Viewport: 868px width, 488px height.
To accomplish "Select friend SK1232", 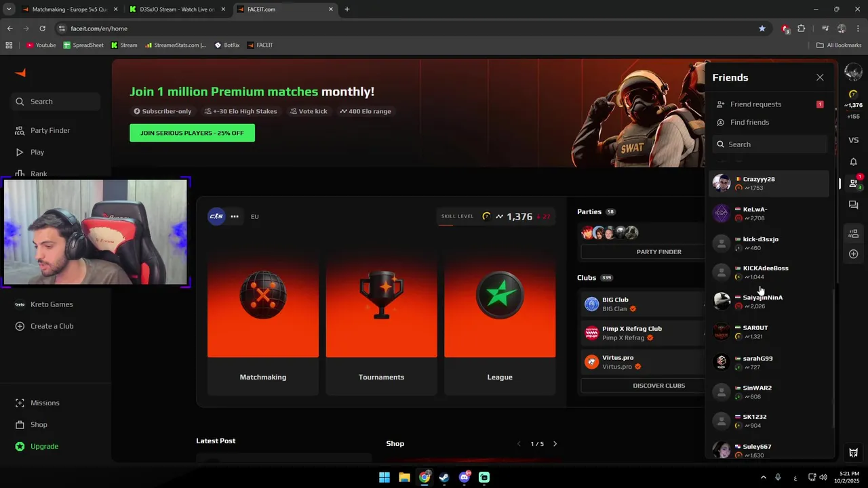I will pyautogui.click(x=769, y=421).
